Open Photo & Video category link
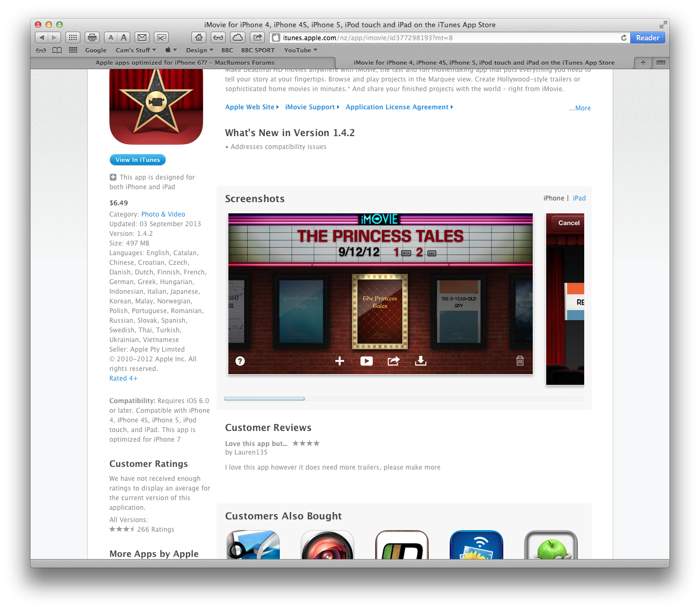 163,214
